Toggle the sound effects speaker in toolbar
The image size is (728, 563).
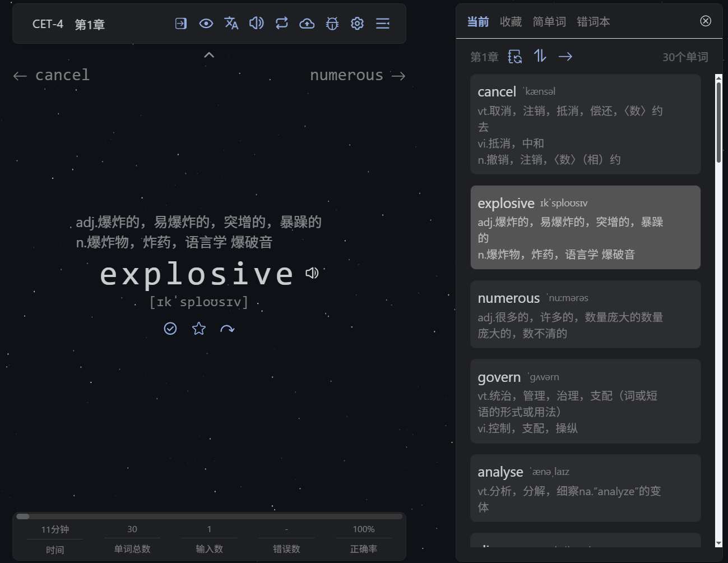[x=257, y=24]
